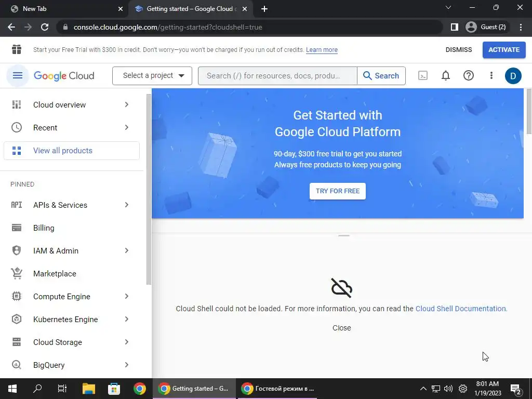
Task: Click the Cloud overview dashboard icon
Action: point(17,104)
